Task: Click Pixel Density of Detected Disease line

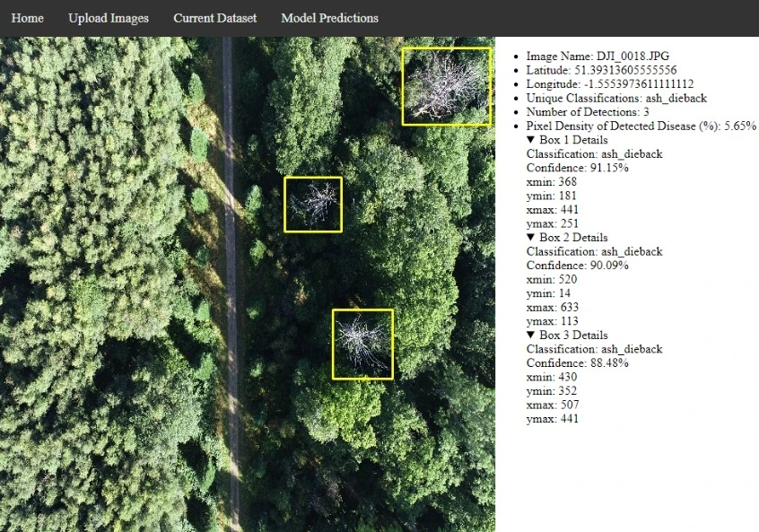Action: pos(641,126)
